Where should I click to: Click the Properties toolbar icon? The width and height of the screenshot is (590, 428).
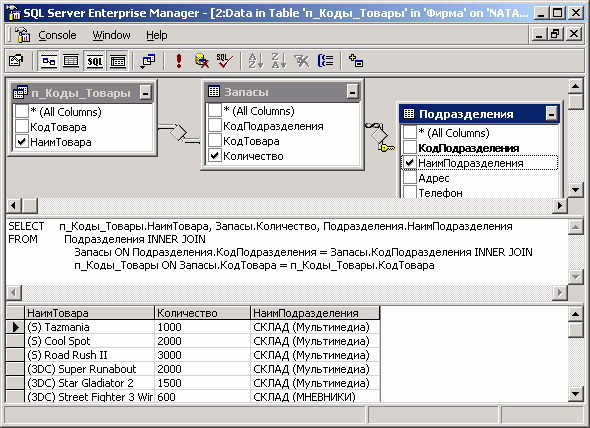tap(16, 61)
